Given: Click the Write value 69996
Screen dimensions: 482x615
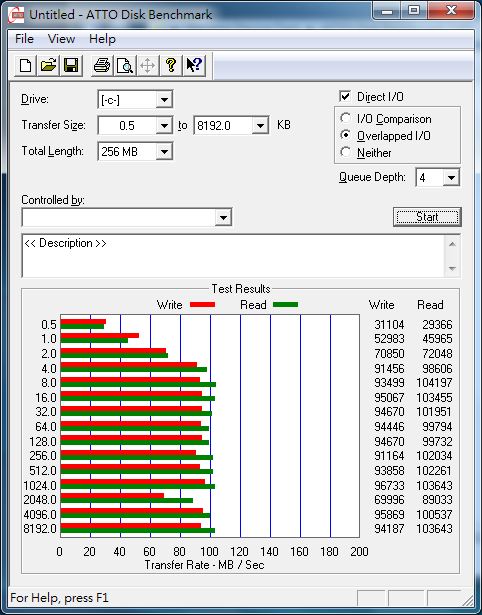Looking at the screenshot, I should (x=389, y=499).
